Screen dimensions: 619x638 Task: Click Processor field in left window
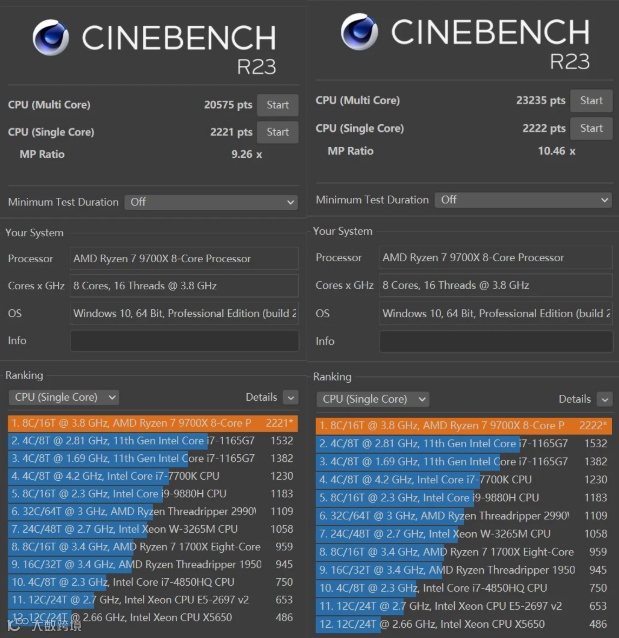pyautogui.click(x=184, y=258)
